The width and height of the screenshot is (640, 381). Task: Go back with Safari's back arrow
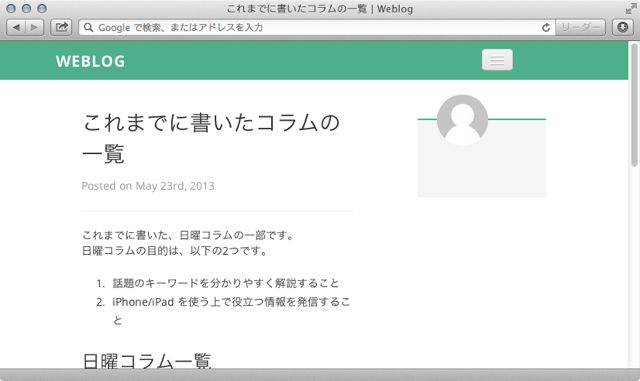click(16, 27)
